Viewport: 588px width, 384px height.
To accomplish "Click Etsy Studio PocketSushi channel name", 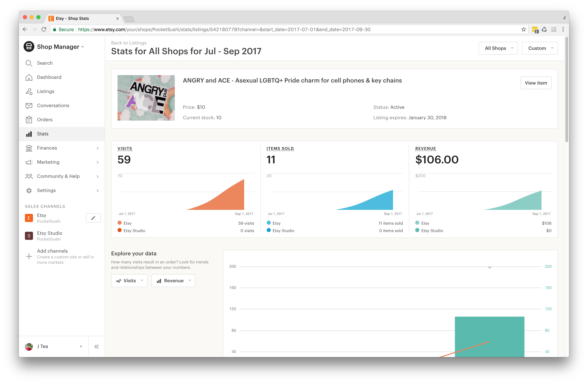I will (x=50, y=236).
